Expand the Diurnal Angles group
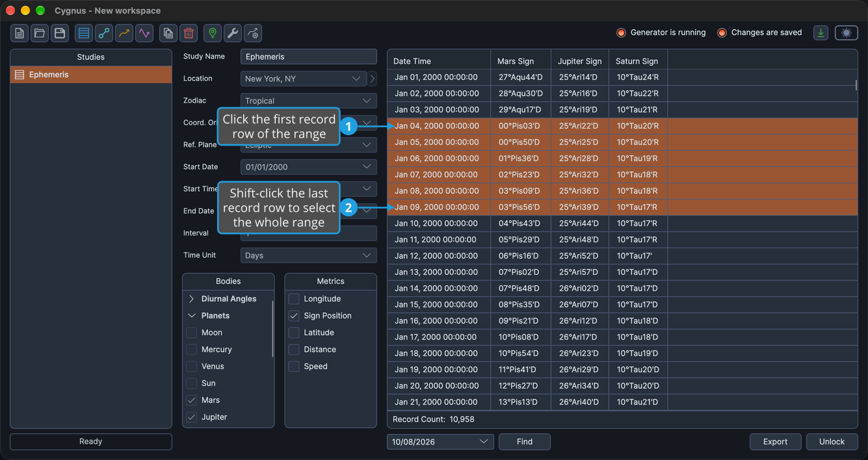Viewport: 868px width, 460px height. click(192, 299)
